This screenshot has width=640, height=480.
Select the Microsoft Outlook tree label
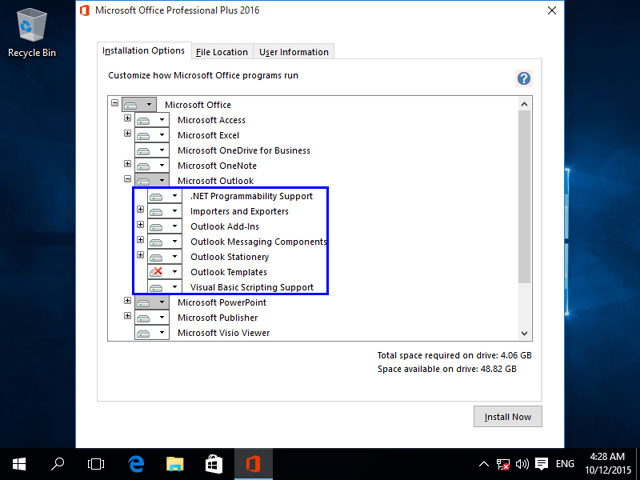(216, 181)
